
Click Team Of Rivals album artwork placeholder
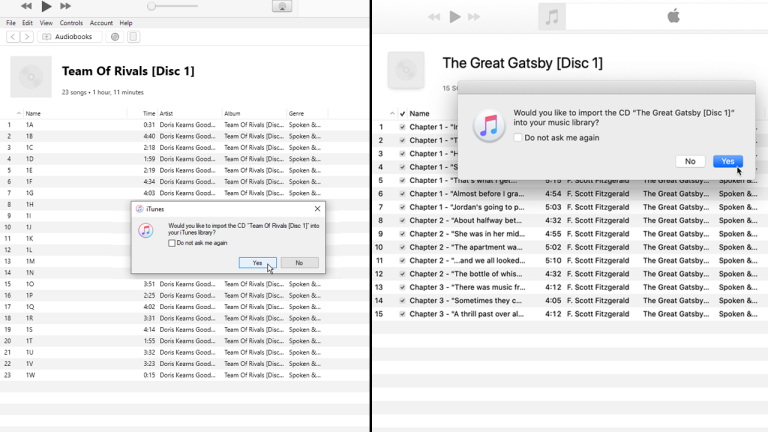coord(31,76)
